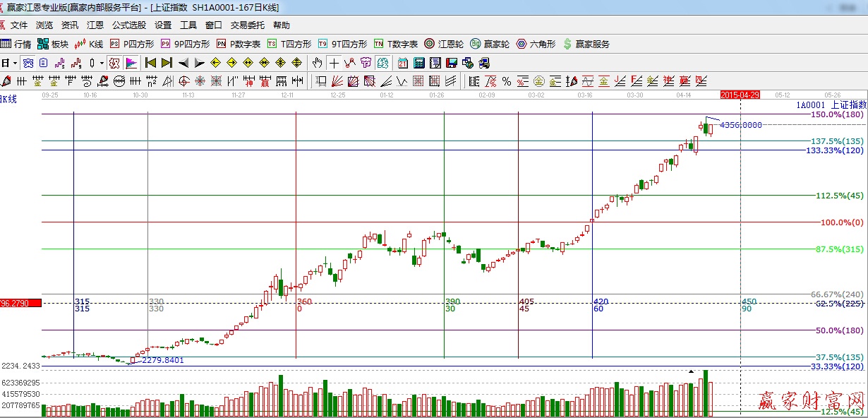This screenshot has width=868, height=418.
Task: Click the hand pan tool icon
Action: coord(318,63)
